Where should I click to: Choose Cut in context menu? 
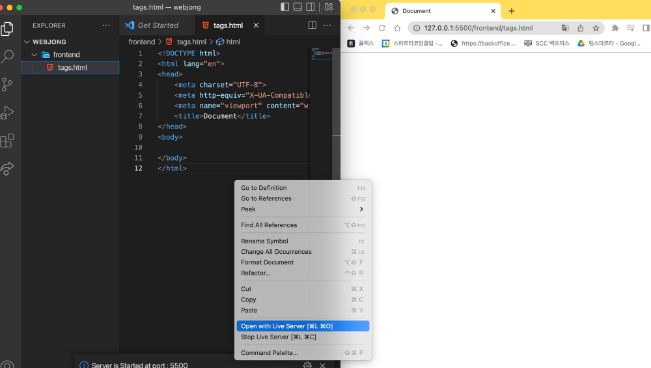pos(303,289)
